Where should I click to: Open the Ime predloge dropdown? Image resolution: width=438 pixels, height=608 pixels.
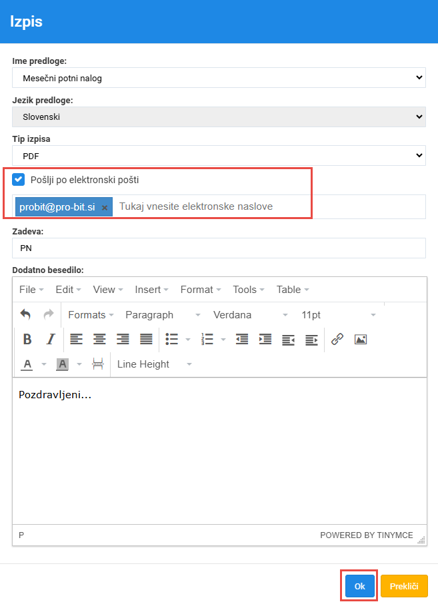click(x=219, y=78)
